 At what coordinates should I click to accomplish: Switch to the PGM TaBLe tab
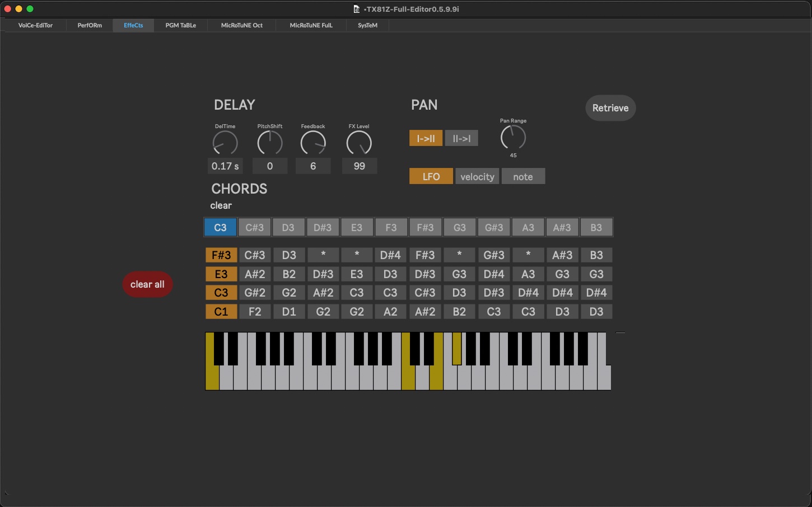180,25
